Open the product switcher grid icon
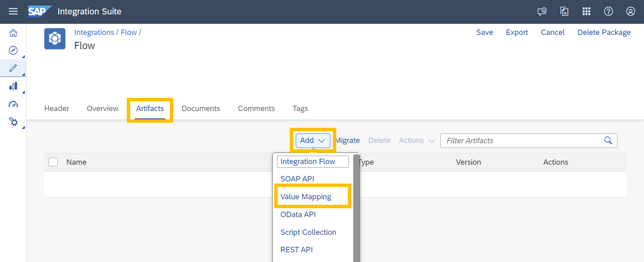 point(586,11)
